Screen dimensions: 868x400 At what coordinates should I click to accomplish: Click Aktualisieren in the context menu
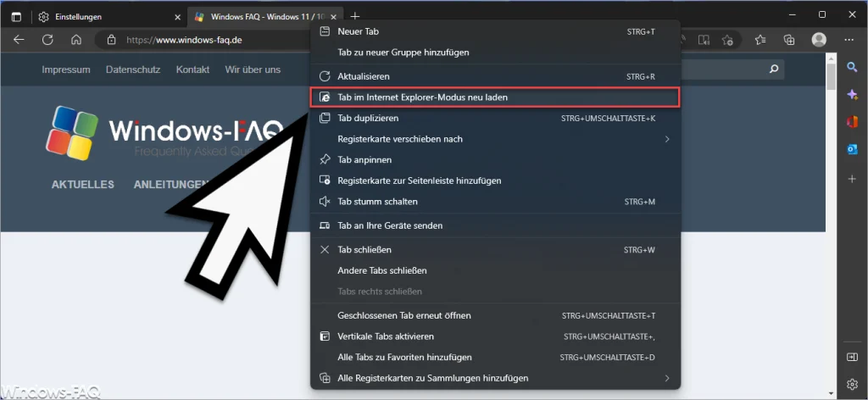point(495,76)
